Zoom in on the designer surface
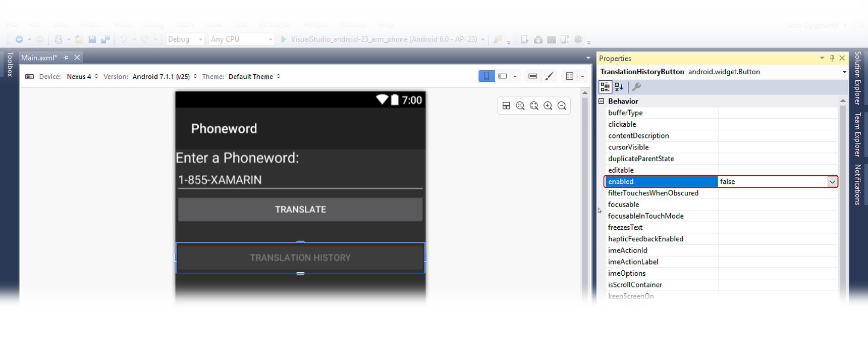Image resolution: width=868 pixels, height=356 pixels. 548,106
